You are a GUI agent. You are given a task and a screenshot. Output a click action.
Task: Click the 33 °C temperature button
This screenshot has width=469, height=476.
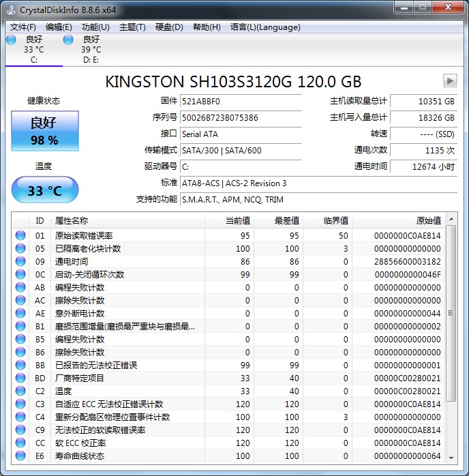tap(44, 190)
